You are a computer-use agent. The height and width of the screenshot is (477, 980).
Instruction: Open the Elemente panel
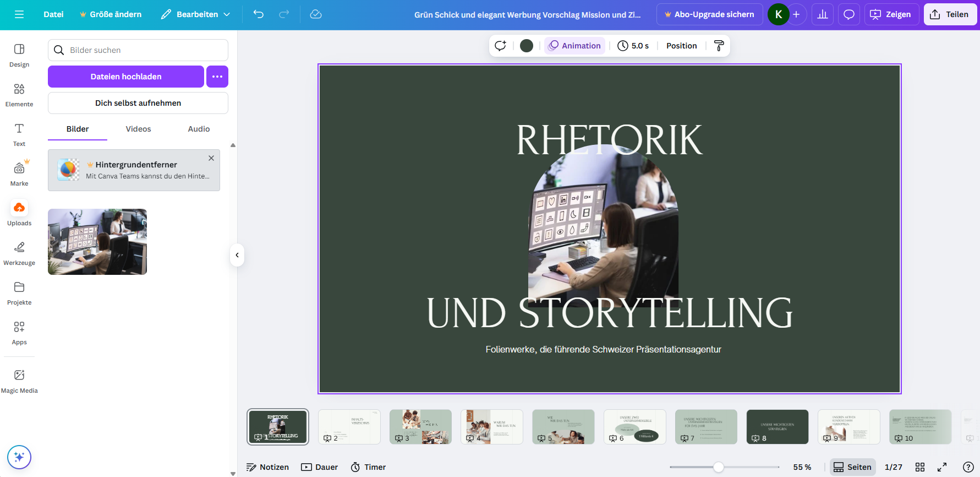[19, 96]
